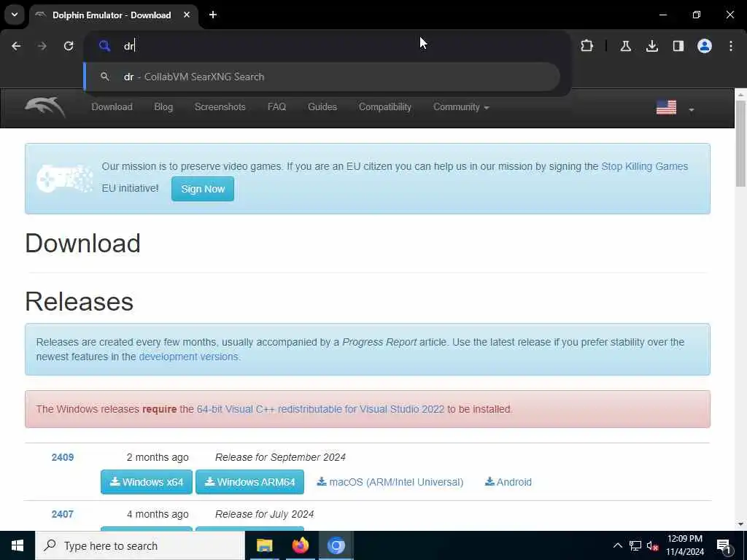Open the Screenshots nav item
The width and height of the screenshot is (747, 560).
(220, 106)
